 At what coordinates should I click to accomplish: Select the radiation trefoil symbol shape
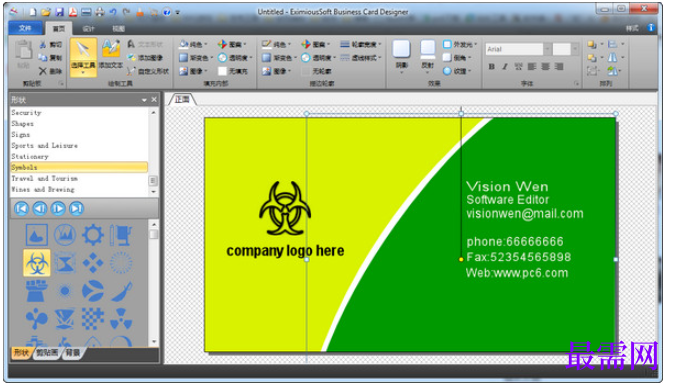click(121, 319)
